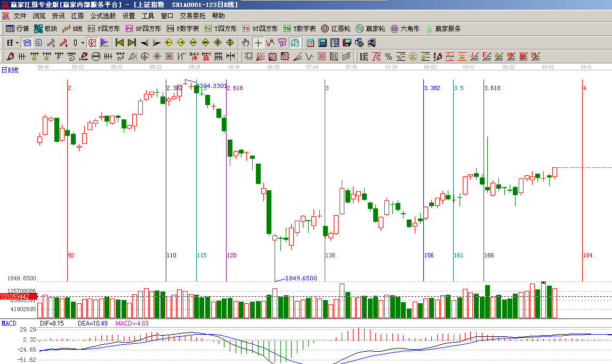Click the purple 2.618 cycle line label
The width and height of the screenshot is (612, 364).
(x=235, y=88)
